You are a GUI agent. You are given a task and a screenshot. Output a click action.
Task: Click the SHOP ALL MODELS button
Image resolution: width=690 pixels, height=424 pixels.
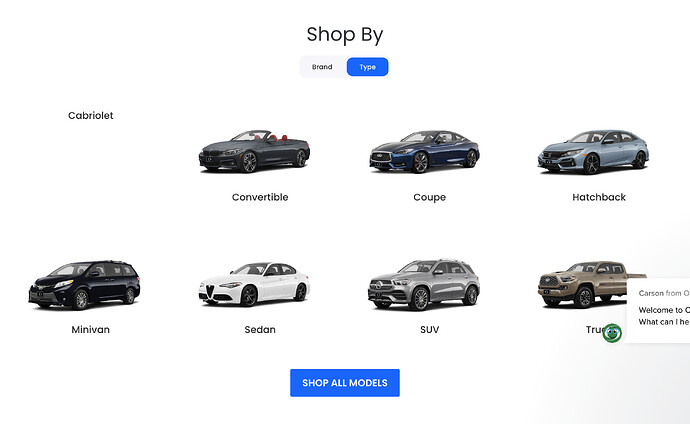coord(345,383)
